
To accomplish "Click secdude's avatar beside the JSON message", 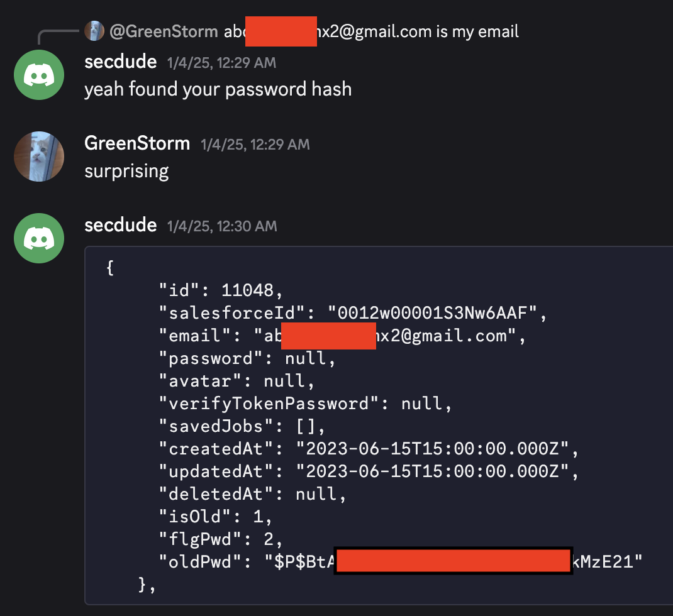I will click(x=39, y=238).
